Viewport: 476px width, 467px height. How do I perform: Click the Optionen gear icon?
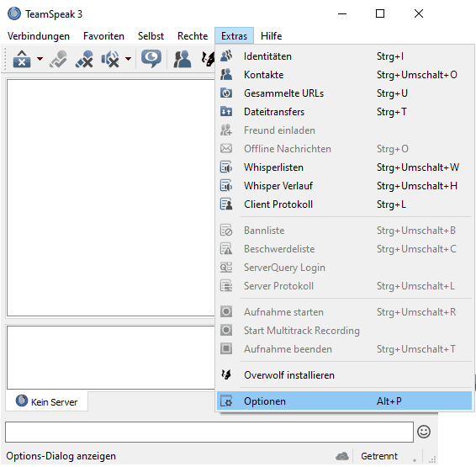tap(226, 401)
